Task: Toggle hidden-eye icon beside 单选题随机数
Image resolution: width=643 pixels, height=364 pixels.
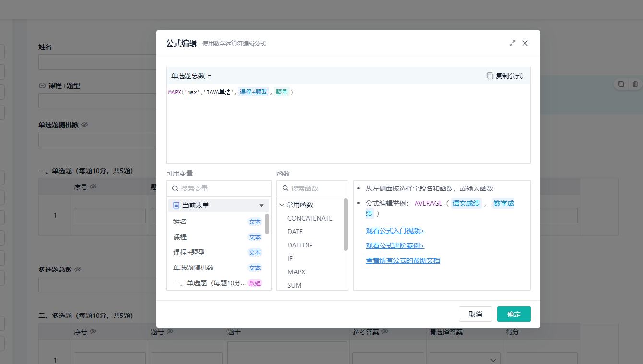Action: point(84,125)
